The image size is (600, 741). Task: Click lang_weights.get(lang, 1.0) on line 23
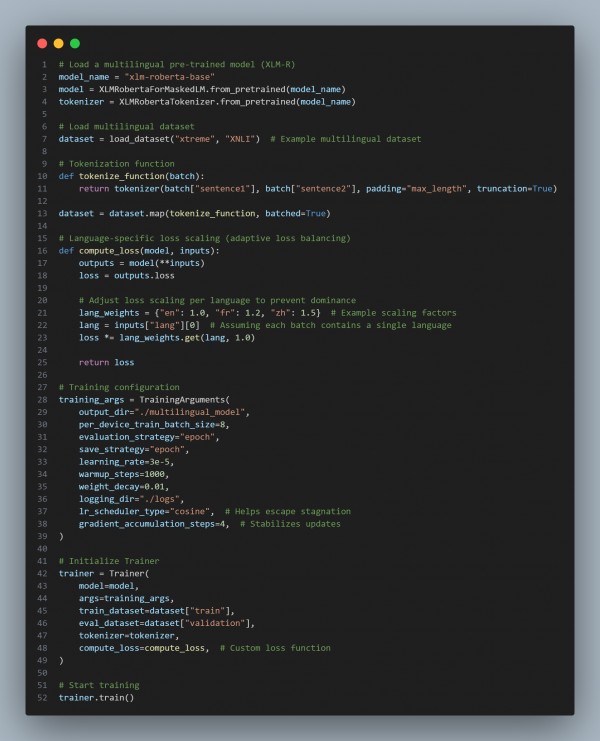[x=187, y=337]
